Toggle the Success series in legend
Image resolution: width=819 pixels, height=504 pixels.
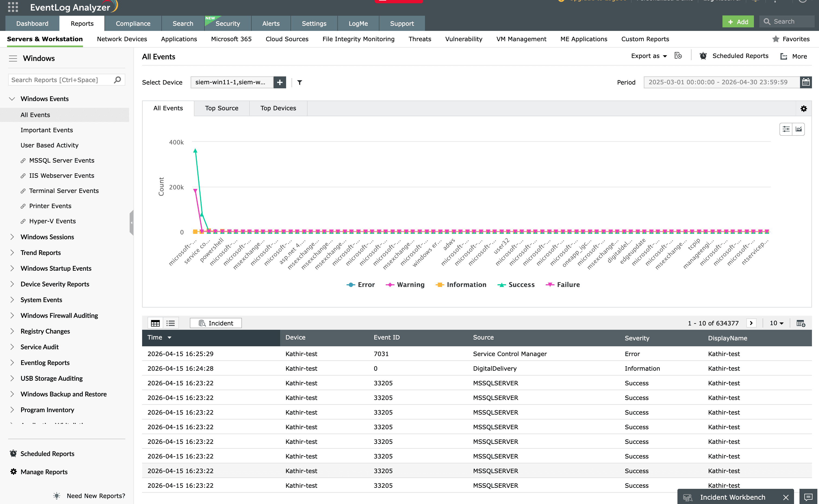(516, 285)
